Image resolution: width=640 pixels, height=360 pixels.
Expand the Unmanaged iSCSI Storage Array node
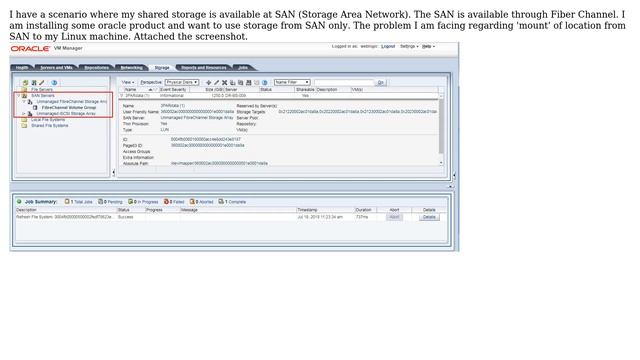click(24, 113)
